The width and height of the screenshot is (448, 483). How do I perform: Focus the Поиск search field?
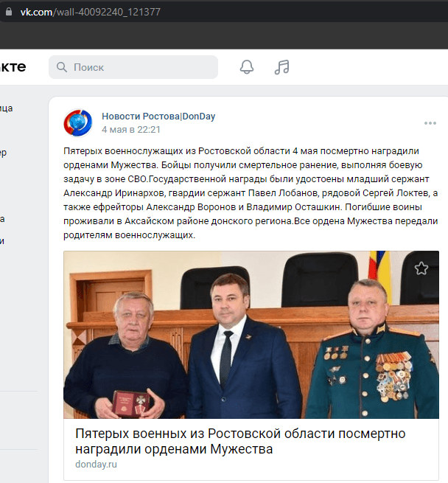[x=133, y=67]
